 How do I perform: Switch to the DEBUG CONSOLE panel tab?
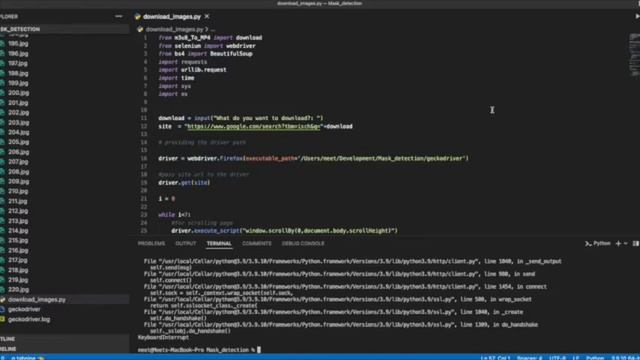(x=303, y=243)
